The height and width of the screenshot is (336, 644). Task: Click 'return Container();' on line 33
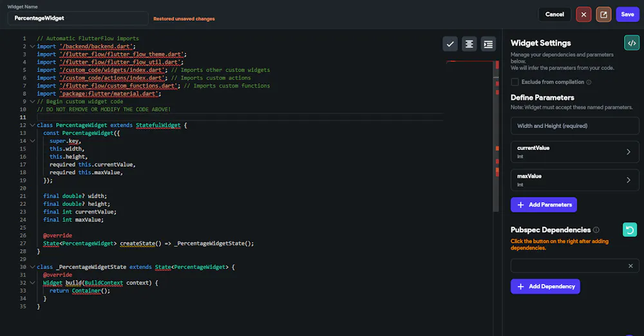[x=80, y=291]
